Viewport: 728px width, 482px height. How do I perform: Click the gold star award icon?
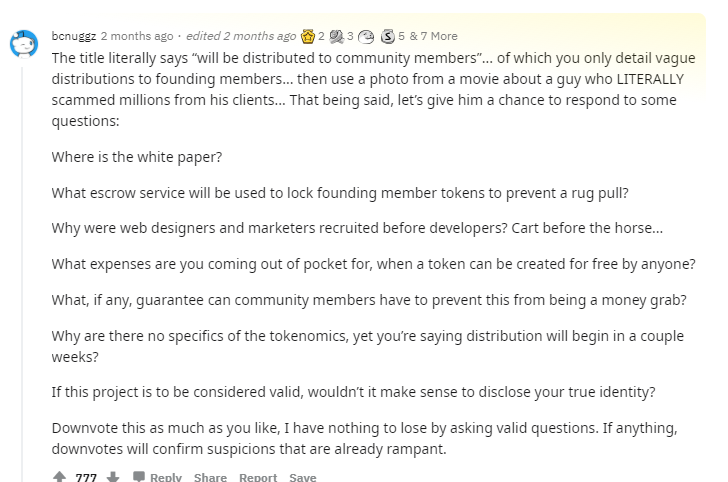click(308, 36)
